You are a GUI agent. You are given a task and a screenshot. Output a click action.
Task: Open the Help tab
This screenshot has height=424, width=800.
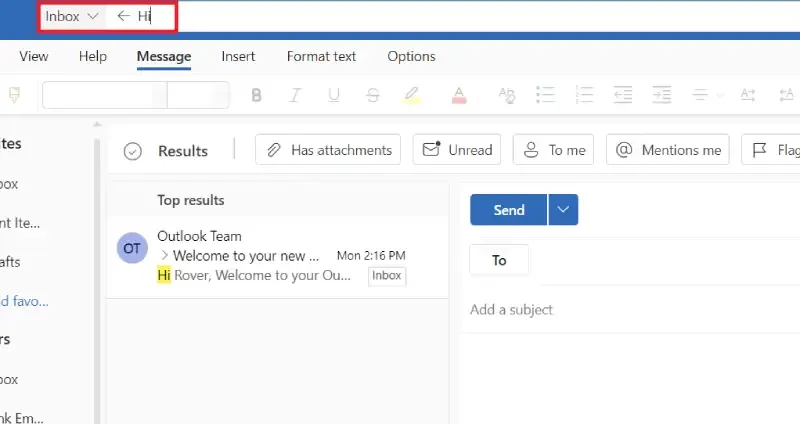pyautogui.click(x=93, y=56)
